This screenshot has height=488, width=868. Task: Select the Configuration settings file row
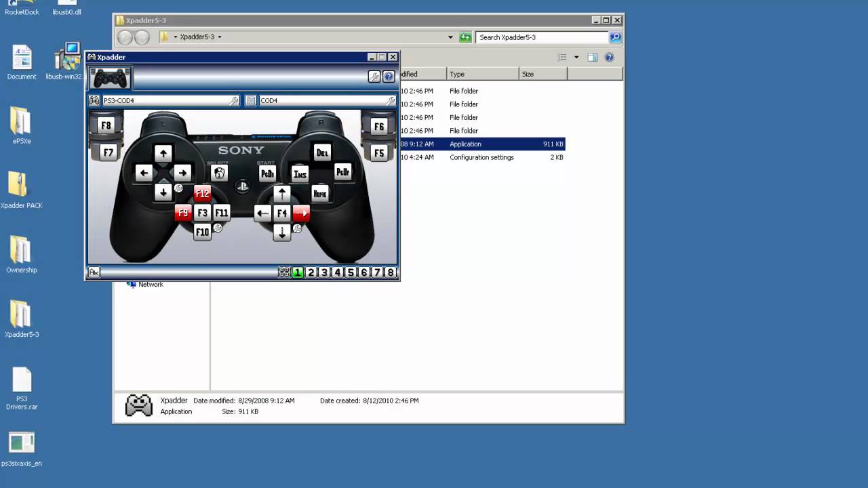pos(481,157)
